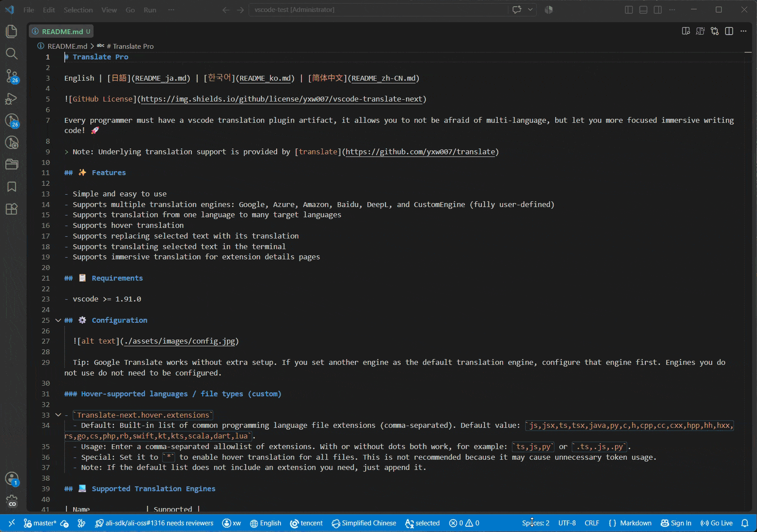The width and height of the screenshot is (757, 532).
Task: Click English source language in status bar
Action: (265, 523)
